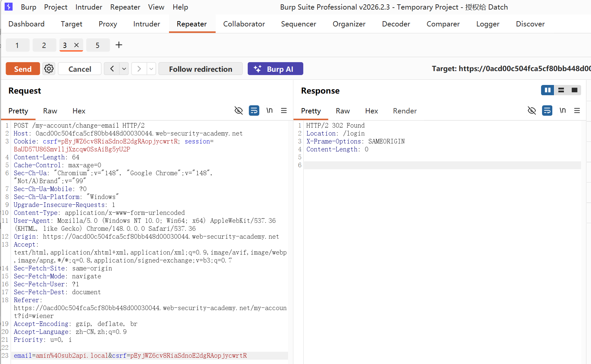
Task: Select Render view in Response panel
Action: point(405,111)
